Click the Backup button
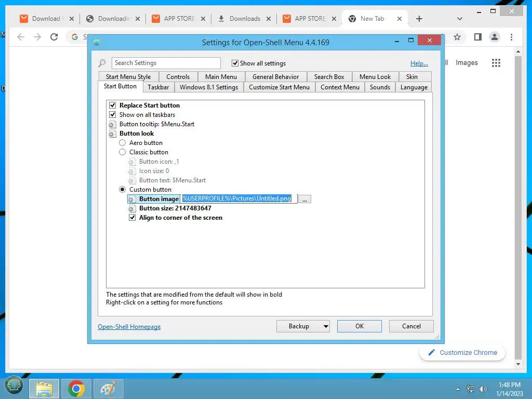532x399 pixels. 299,326
